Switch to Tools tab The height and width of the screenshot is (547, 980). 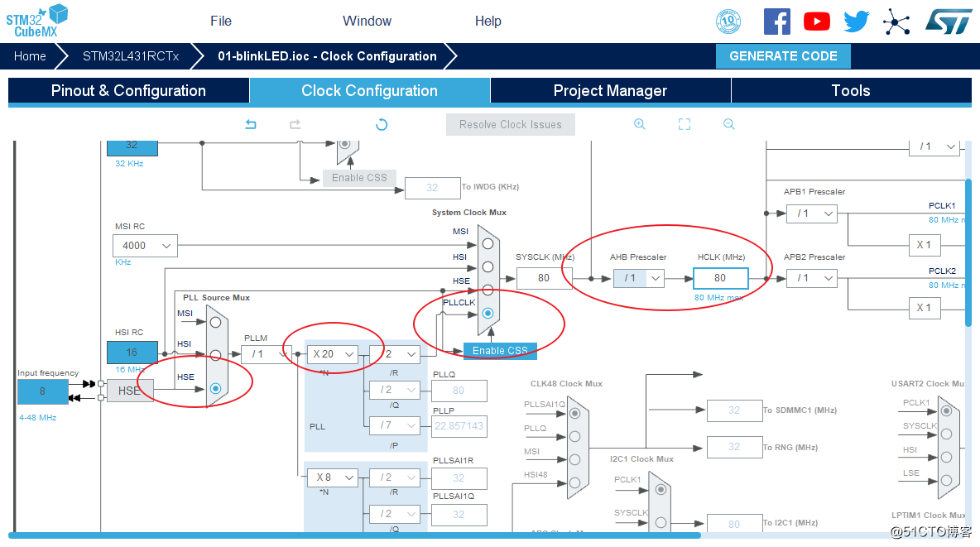point(851,91)
